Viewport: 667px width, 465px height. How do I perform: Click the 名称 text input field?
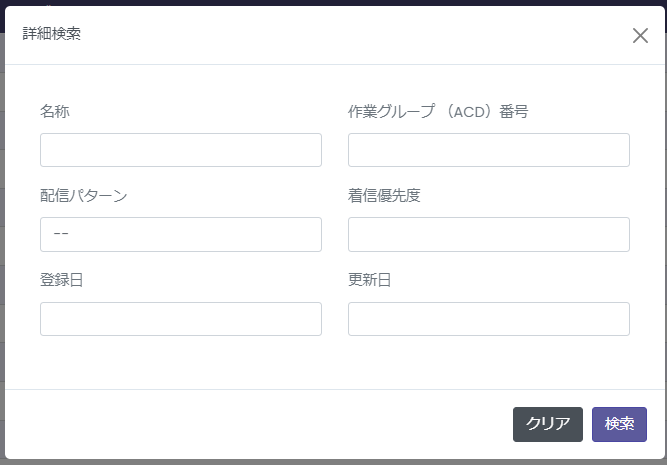[181, 150]
